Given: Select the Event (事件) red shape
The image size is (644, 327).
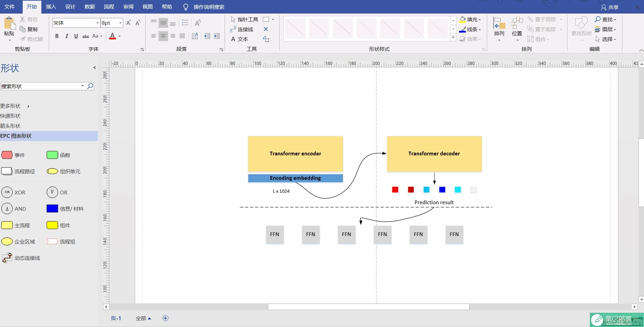Looking at the screenshot, I should 7,155.
